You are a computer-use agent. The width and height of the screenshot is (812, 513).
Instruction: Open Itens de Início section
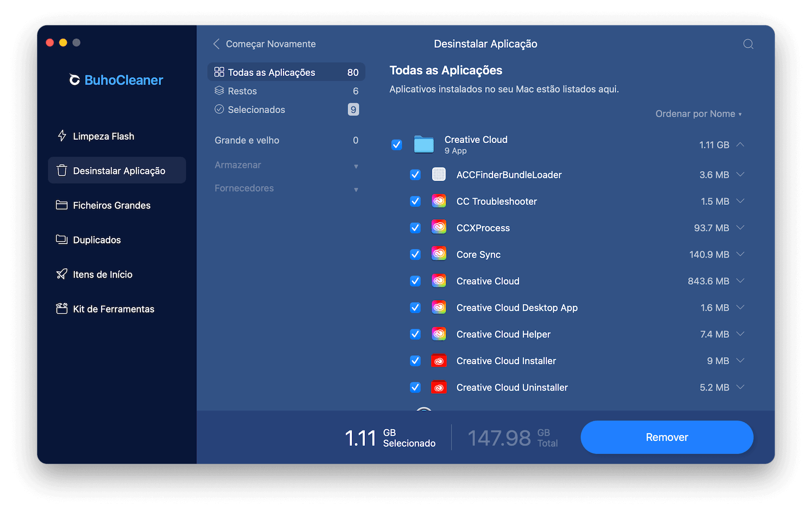click(x=117, y=274)
